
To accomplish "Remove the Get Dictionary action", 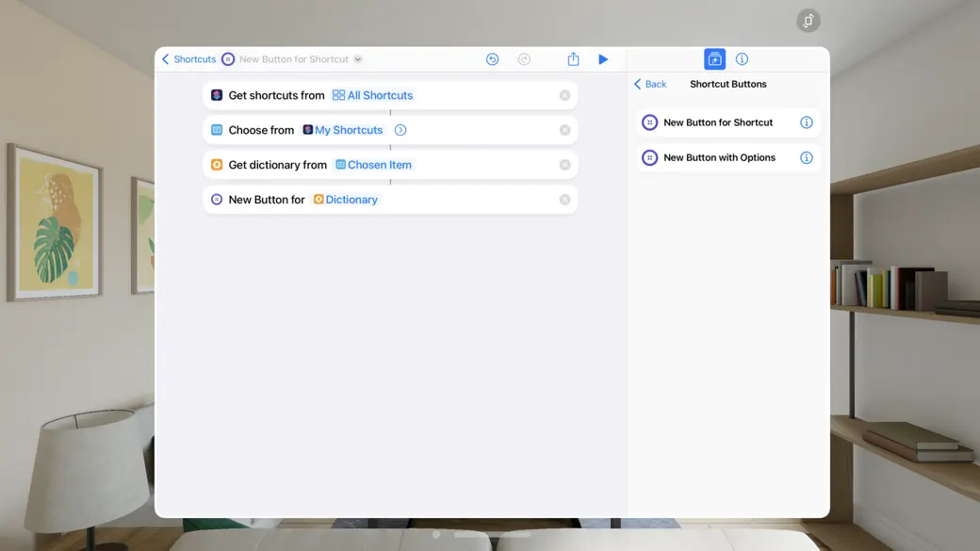I will click(564, 164).
